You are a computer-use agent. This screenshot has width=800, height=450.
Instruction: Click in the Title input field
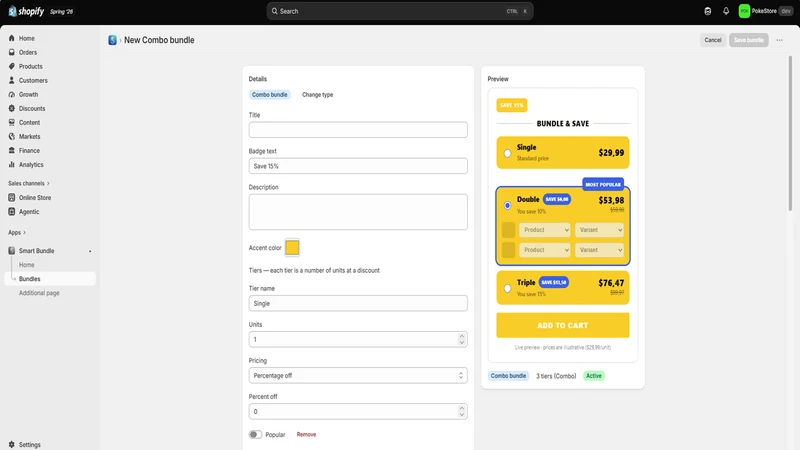coord(358,130)
